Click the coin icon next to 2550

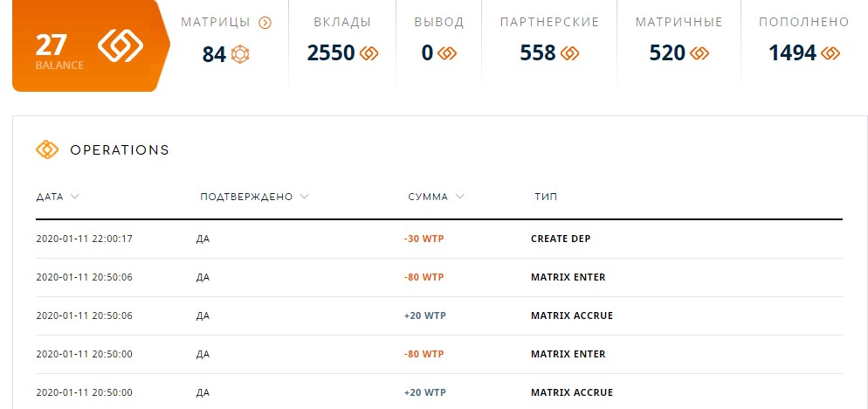pos(369,53)
